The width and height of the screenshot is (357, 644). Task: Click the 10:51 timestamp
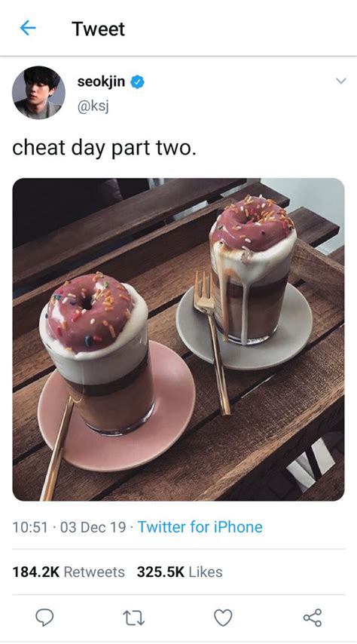pos(30,527)
